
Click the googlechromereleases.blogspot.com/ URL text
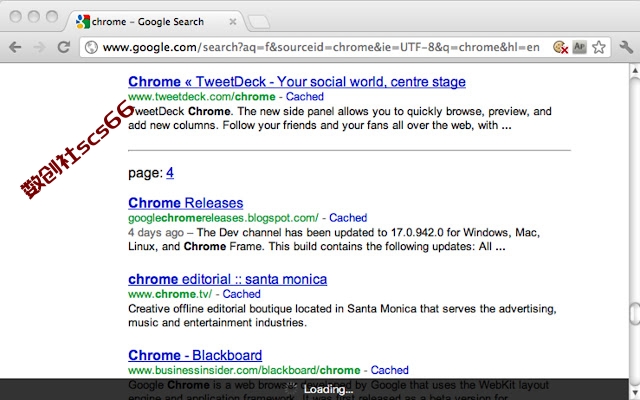click(x=223, y=218)
